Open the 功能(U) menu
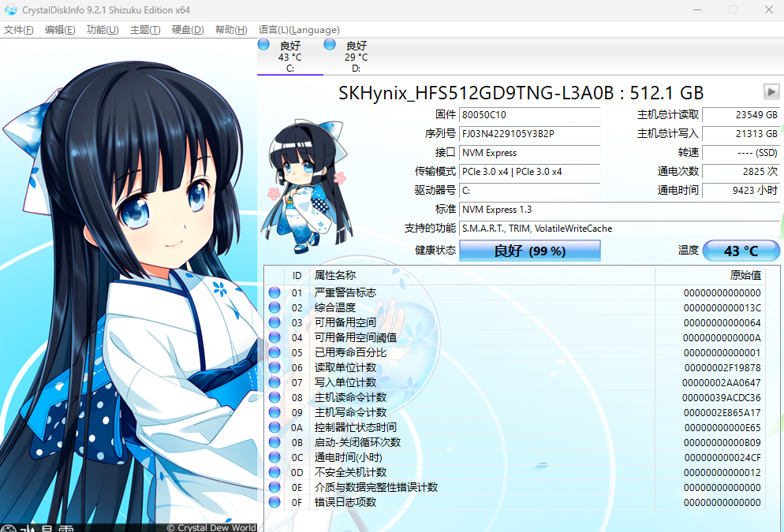The height and width of the screenshot is (532, 784). coord(103,30)
